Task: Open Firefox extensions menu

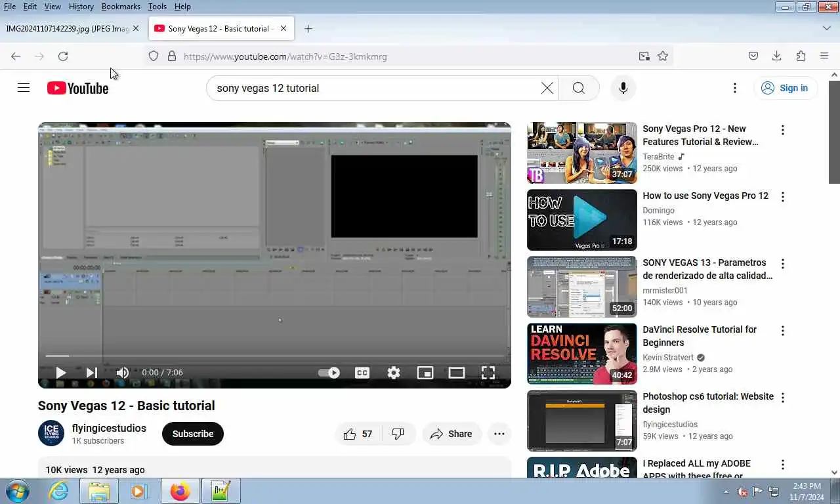Action: point(801,56)
